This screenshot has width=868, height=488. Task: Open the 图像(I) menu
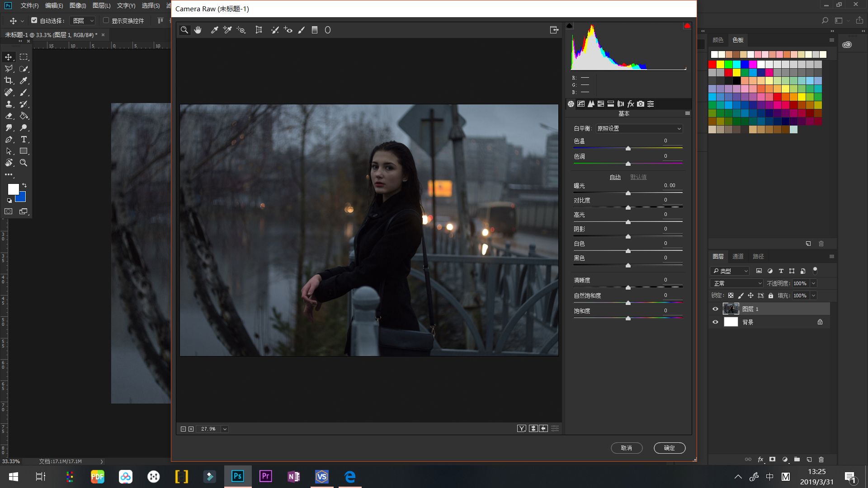click(78, 6)
